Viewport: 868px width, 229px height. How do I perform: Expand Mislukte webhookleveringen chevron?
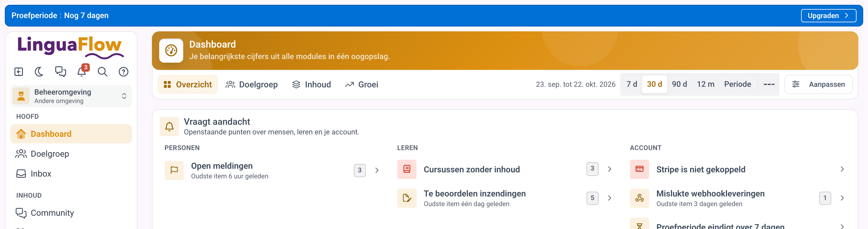point(842,198)
